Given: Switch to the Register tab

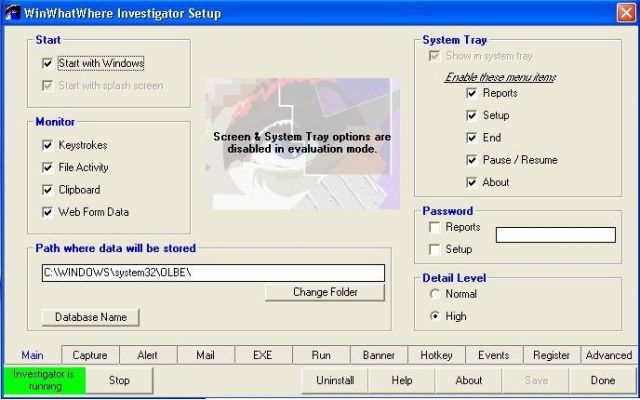Looking at the screenshot, I should click(551, 355).
